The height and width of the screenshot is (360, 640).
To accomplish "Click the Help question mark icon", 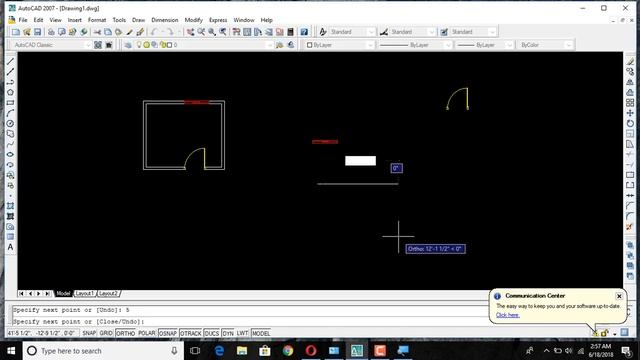I will click(x=304, y=32).
